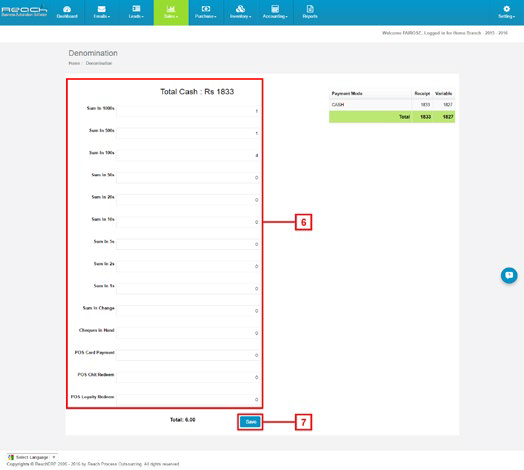Open the chat support bubble icon
The image size is (524, 470).
point(509,275)
